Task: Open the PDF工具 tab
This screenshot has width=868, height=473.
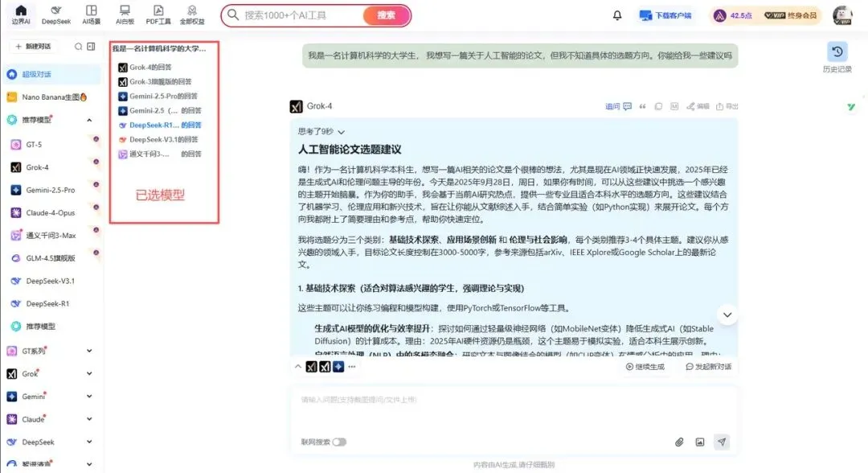Action: (x=158, y=14)
